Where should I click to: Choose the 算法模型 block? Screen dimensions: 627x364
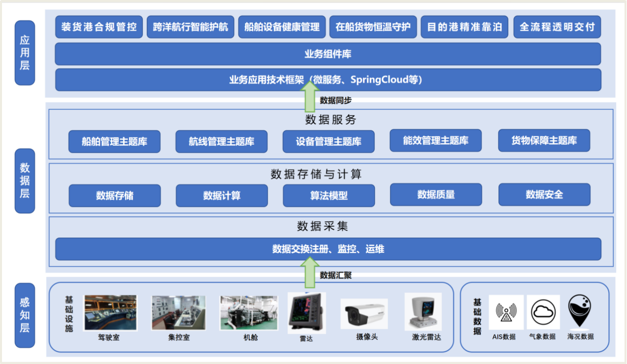point(328,196)
